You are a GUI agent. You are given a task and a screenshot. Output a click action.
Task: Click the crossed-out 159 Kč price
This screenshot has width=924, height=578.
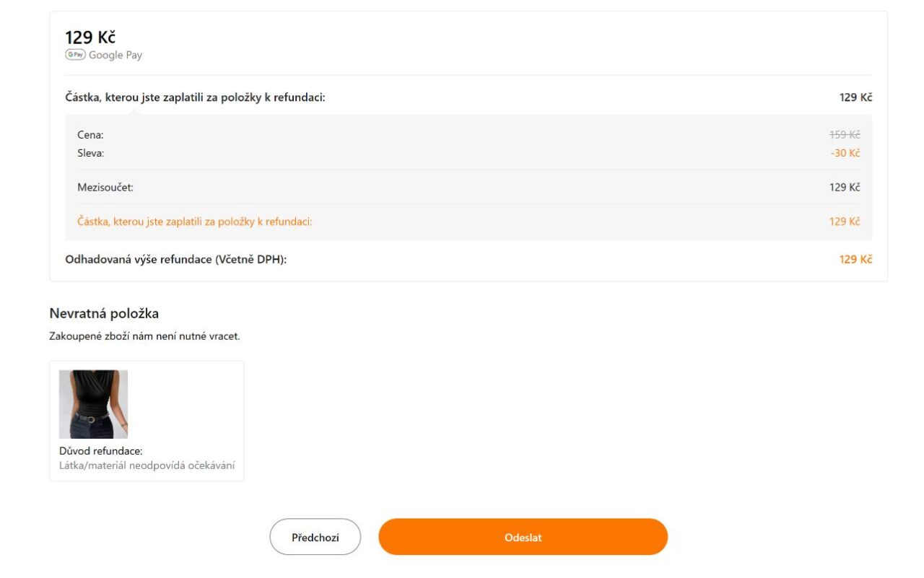point(844,135)
